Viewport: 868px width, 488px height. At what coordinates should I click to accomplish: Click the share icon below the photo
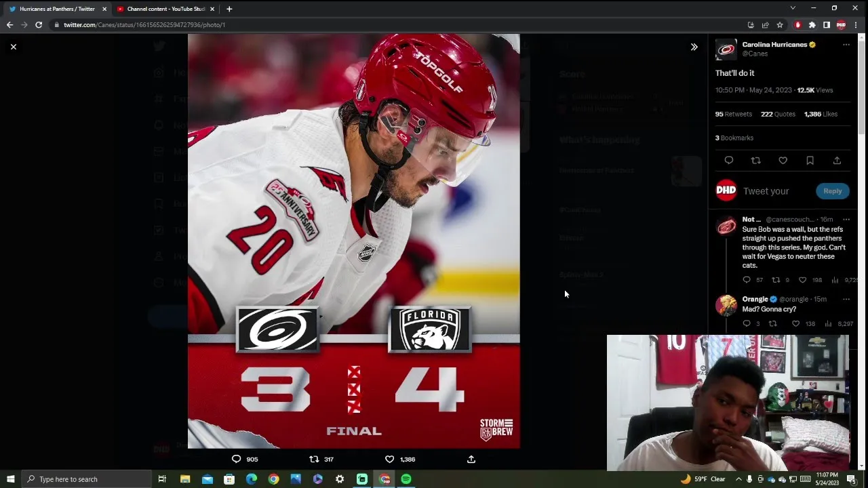pos(471,459)
